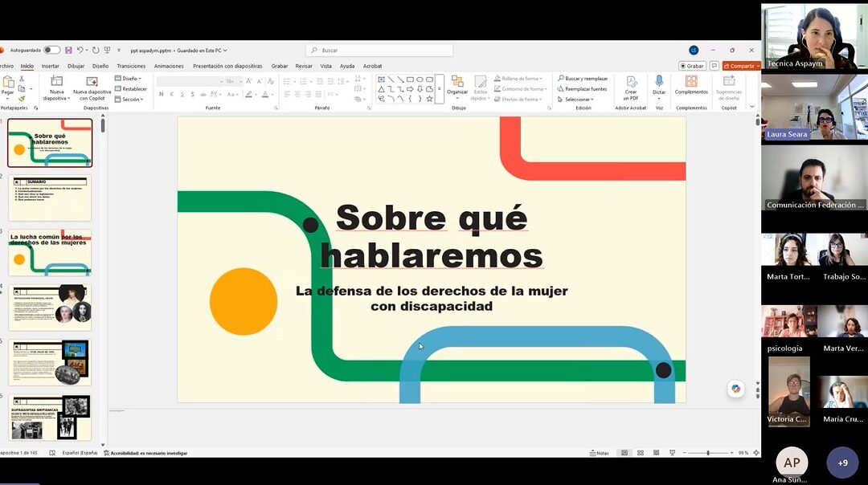The height and width of the screenshot is (485, 868).
Task: Open the file location dropdown beside Guardado en Este PC
Action: click(225, 51)
